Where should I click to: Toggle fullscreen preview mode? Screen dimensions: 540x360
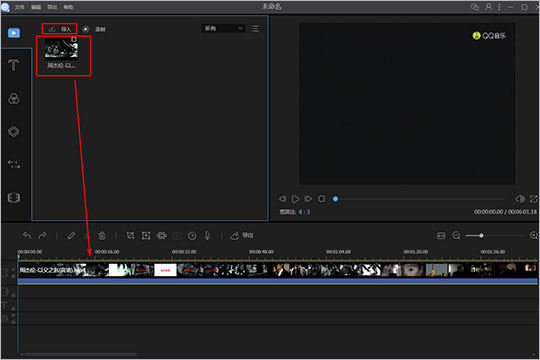pyautogui.click(x=533, y=199)
